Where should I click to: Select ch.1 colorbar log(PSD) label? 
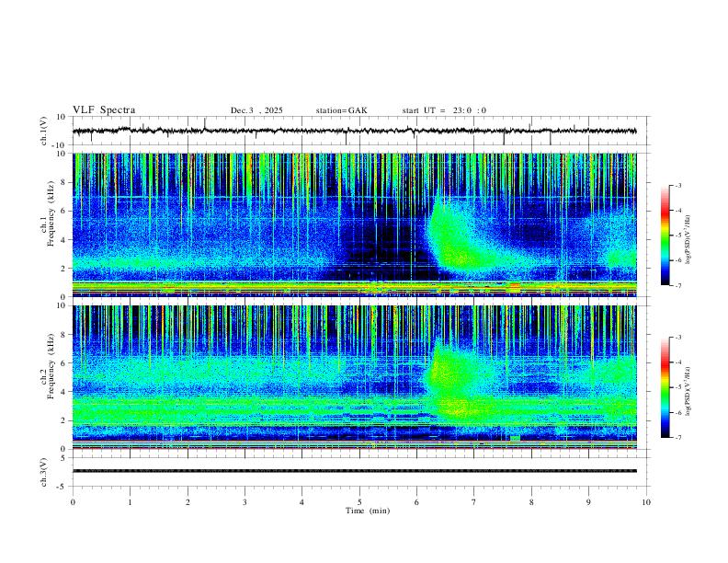688,240
